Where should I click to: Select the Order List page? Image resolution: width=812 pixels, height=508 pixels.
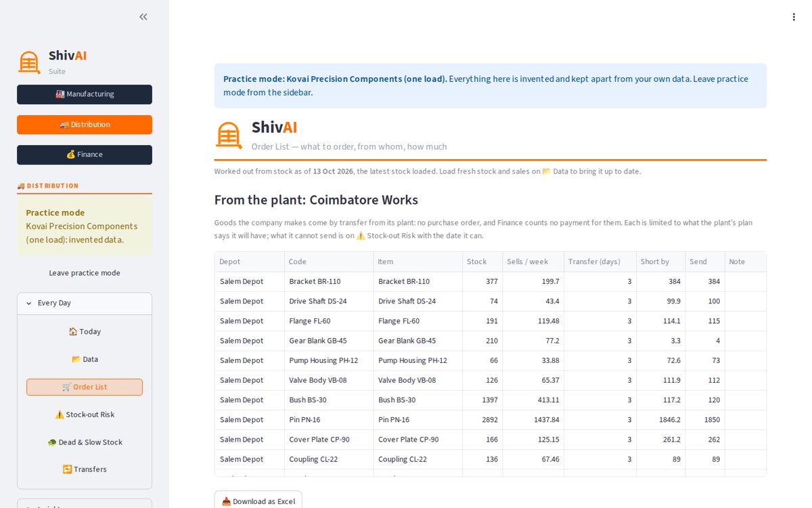[85, 387]
